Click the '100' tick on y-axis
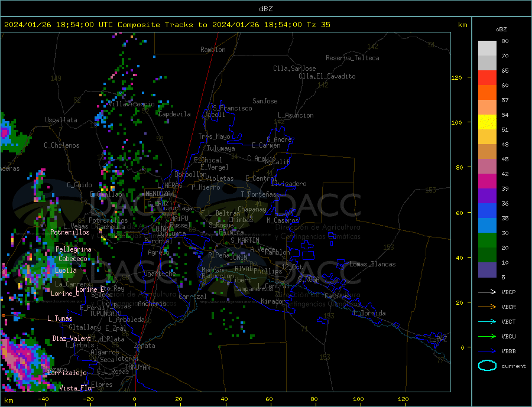The height and width of the screenshot is (407, 532). click(x=457, y=122)
